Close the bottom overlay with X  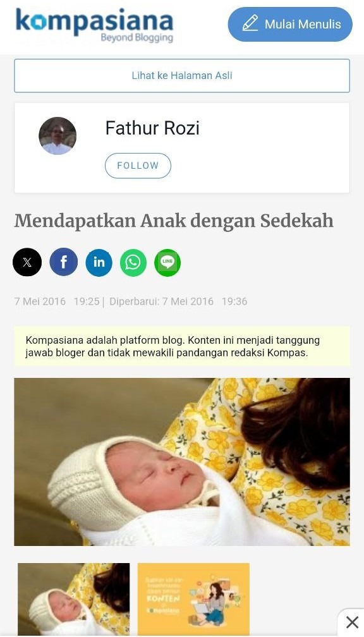point(352,622)
